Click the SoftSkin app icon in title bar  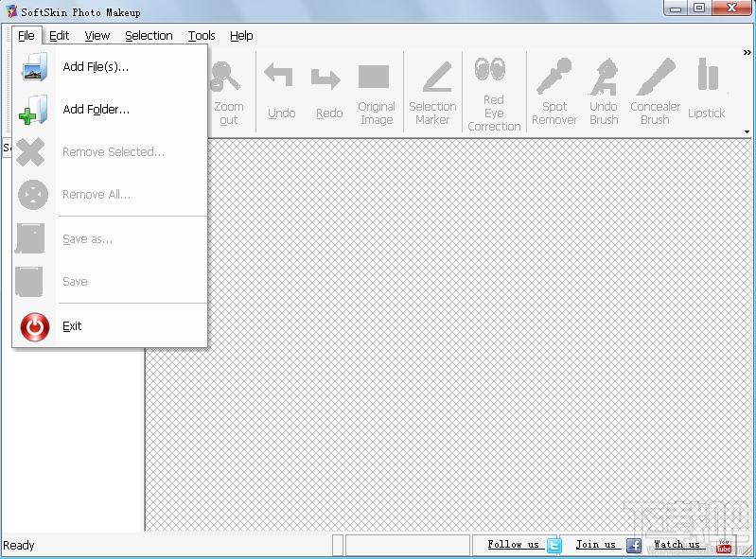click(11, 10)
